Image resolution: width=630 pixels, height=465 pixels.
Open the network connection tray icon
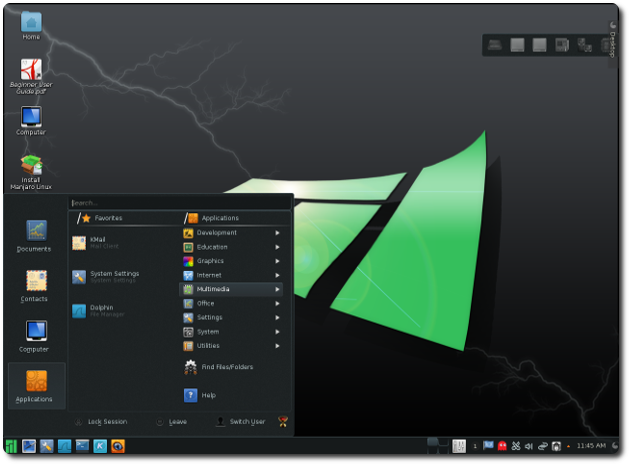(x=543, y=446)
